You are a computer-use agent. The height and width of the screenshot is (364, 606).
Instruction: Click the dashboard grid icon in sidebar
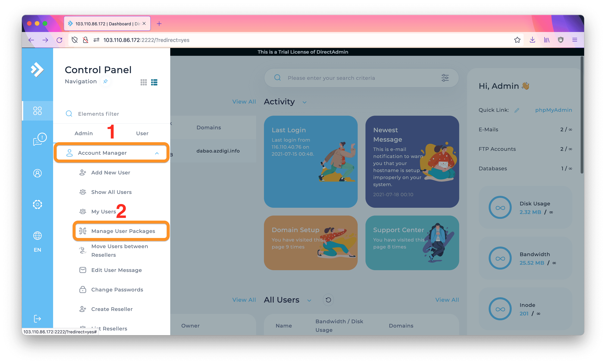click(37, 111)
